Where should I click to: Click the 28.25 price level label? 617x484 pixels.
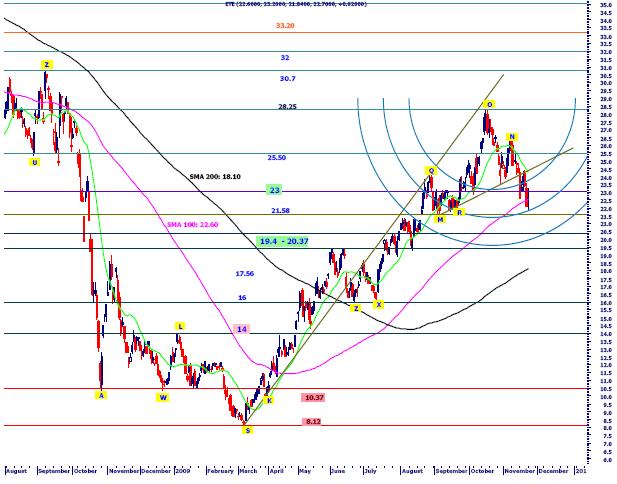[x=288, y=105]
